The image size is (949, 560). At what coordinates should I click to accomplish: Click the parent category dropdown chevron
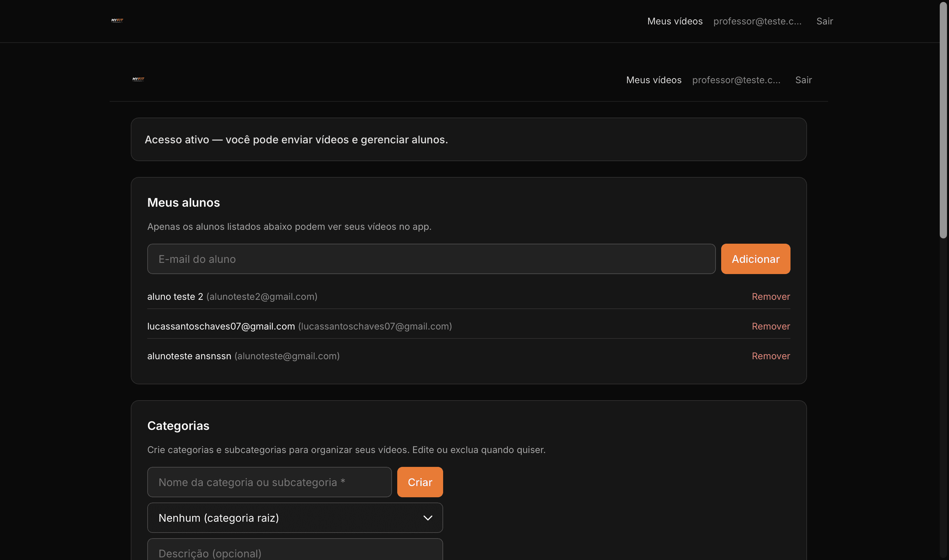click(x=428, y=518)
